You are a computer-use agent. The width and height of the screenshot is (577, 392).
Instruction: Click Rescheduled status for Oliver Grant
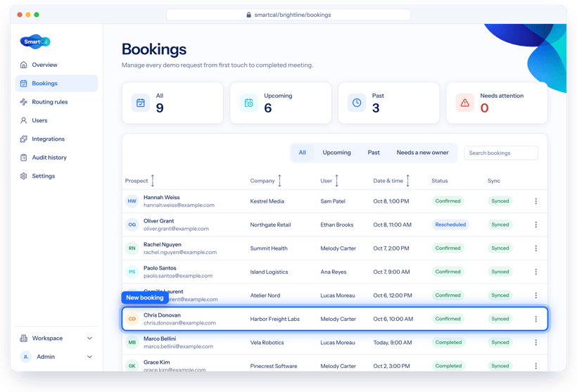pyautogui.click(x=450, y=225)
